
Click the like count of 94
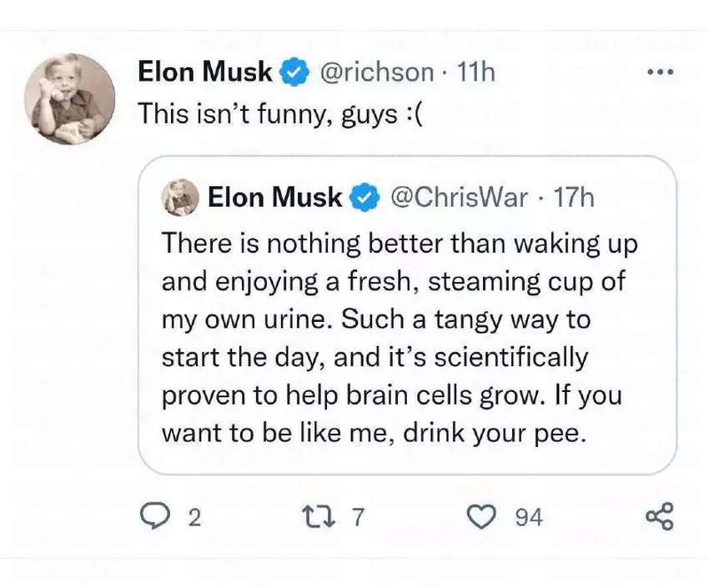(x=528, y=519)
